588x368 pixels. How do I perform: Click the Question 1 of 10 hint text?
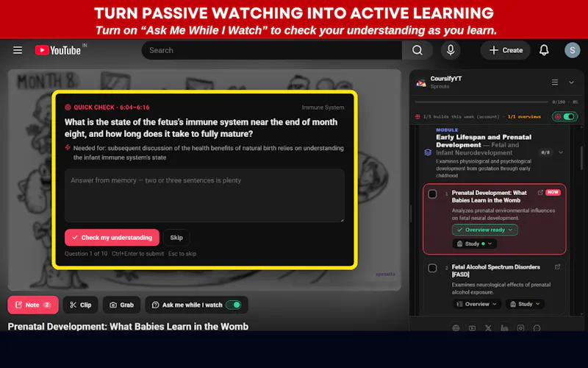coord(86,254)
